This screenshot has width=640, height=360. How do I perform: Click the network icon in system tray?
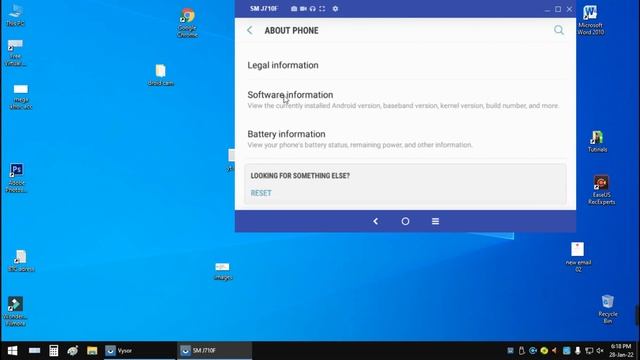pyautogui.click(x=589, y=351)
